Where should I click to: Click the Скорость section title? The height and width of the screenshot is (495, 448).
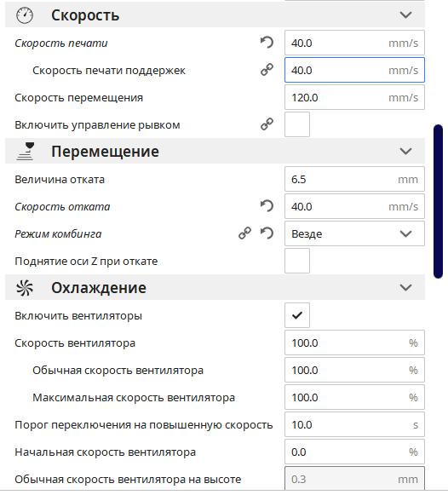[85, 15]
